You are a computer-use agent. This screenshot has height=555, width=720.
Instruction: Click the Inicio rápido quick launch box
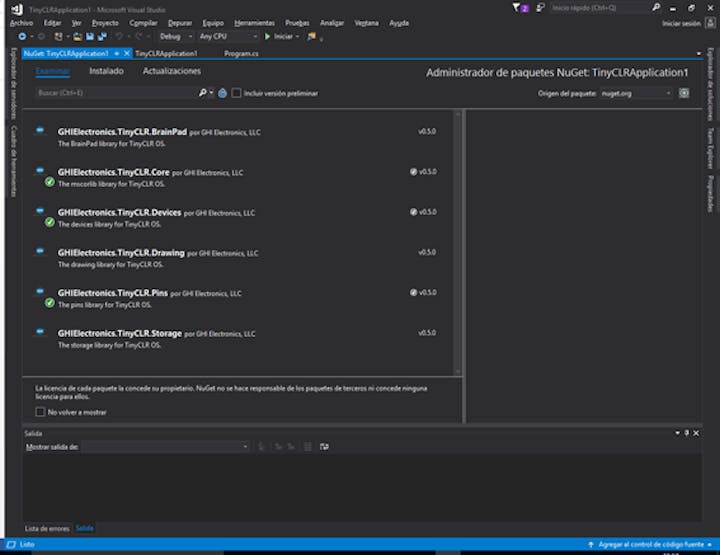coord(599,8)
